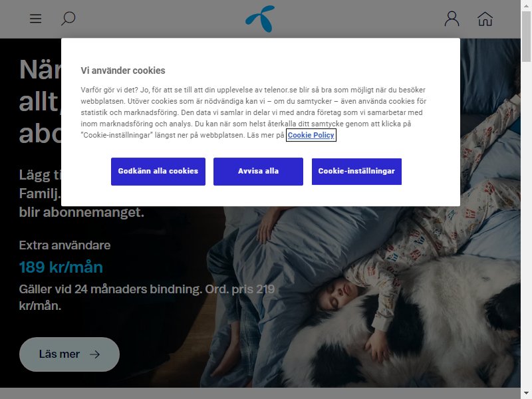Click the 189 kr/mån price text
Image resolution: width=532 pixels, height=399 pixels.
click(61, 267)
